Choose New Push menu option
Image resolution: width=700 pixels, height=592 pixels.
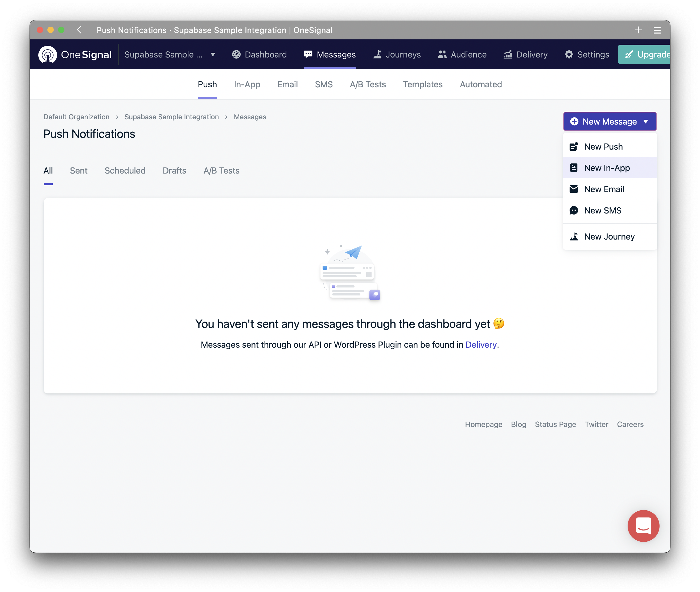[x=603, y=147]
